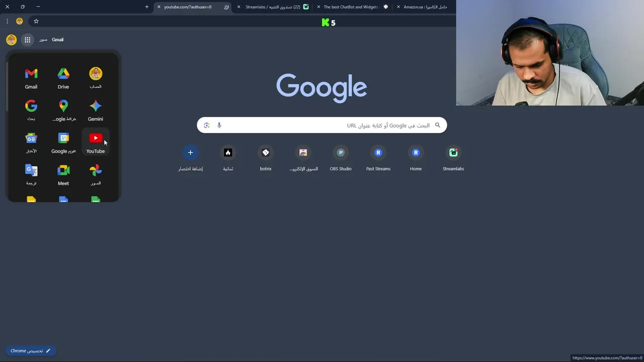The width and height of the screenshot is (644, 362).
Task: Click the إضافة اختصار add shortcut button
Action: (190, 158)
